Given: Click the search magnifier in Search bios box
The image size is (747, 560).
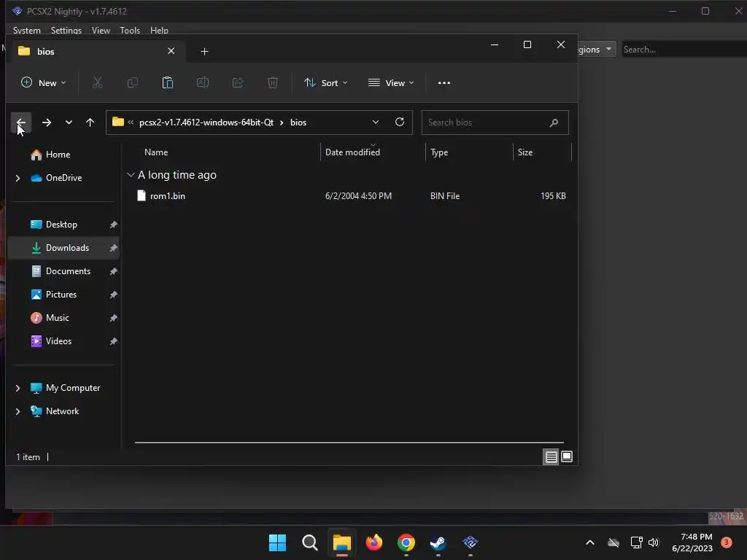Looking at the screenshot, I should (554, 122).
